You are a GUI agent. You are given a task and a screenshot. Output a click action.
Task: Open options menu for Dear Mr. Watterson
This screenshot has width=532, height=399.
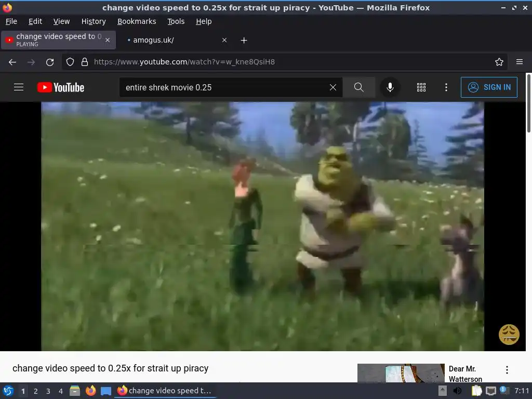click(507, 370)
